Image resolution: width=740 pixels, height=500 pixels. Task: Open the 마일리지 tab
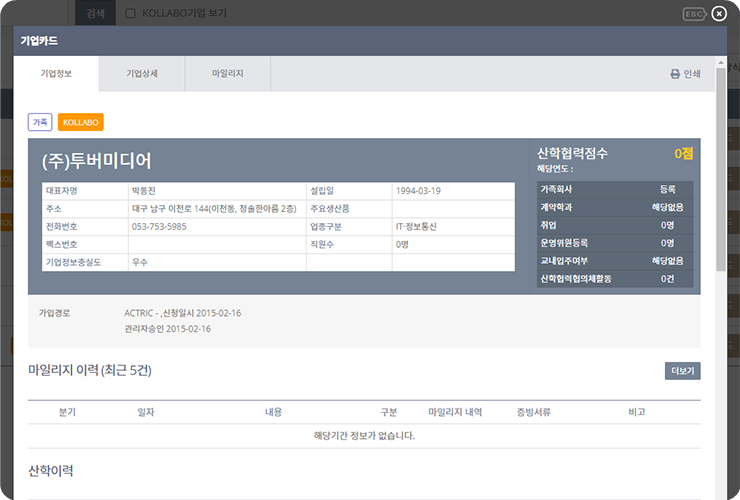pyautogui.click(x=227, y=74)
